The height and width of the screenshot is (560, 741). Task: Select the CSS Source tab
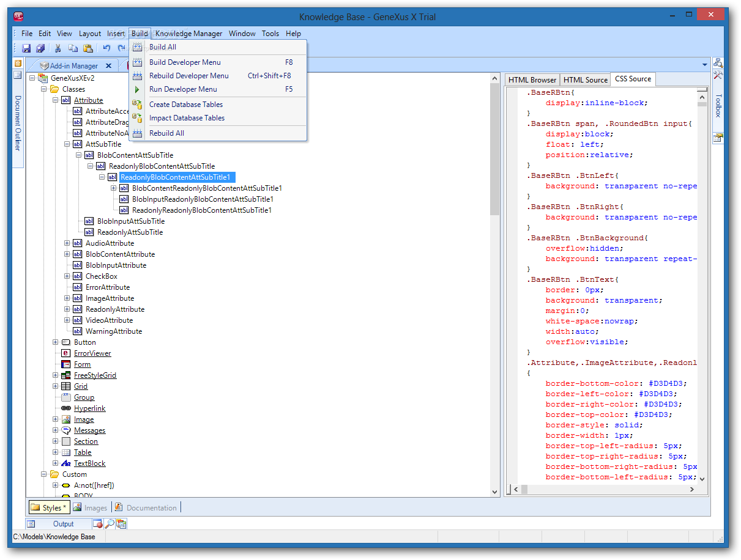[x=633, y=79]
